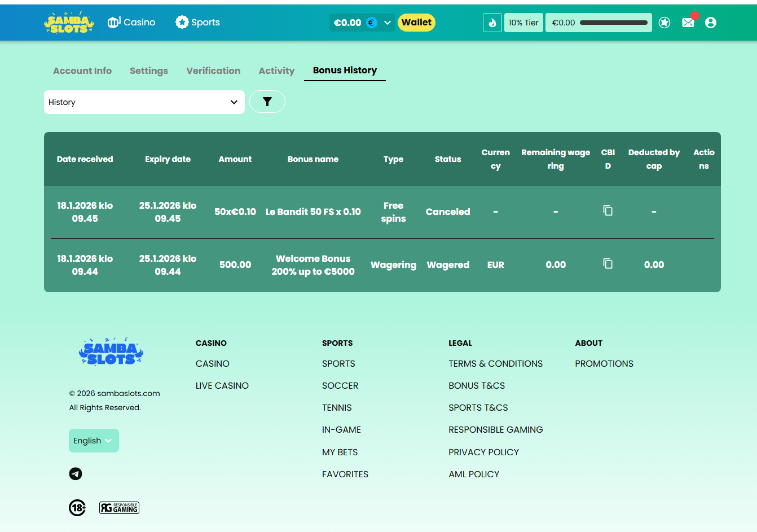Click the flame icon in header
The height and width of the screenshot is (532, 757).
tap(492, 23)
